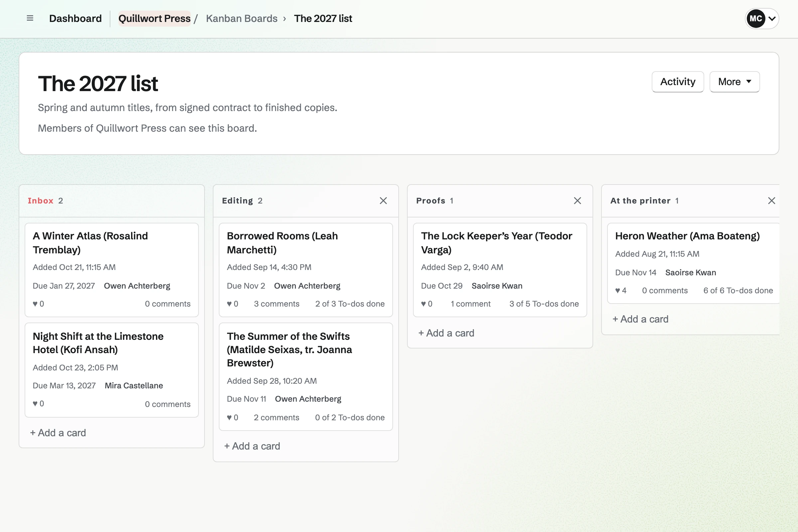Image resolution: width=798 pixels, height=532 pixels.
Task: Open the At the printer column title
Action: pyautogui.click(x=641, y=200)
